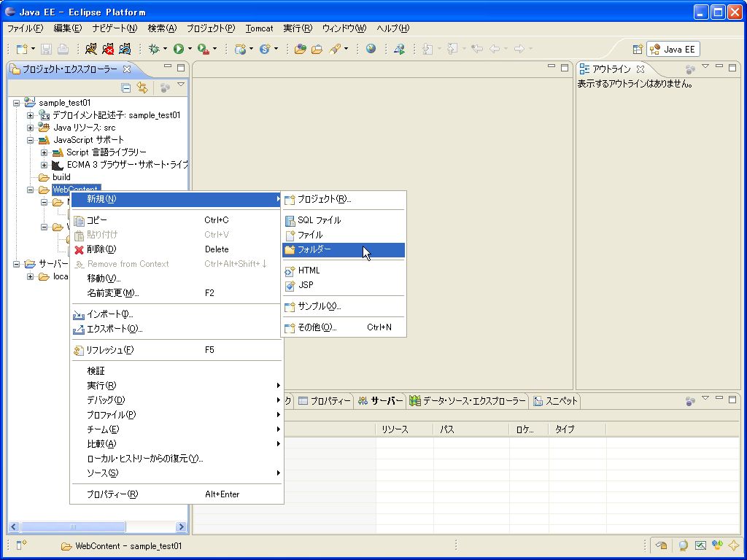This screenshot has width=747, height=560.
Task: Click the green Run icon in the toolbar
Action: [x=179, y=49]
